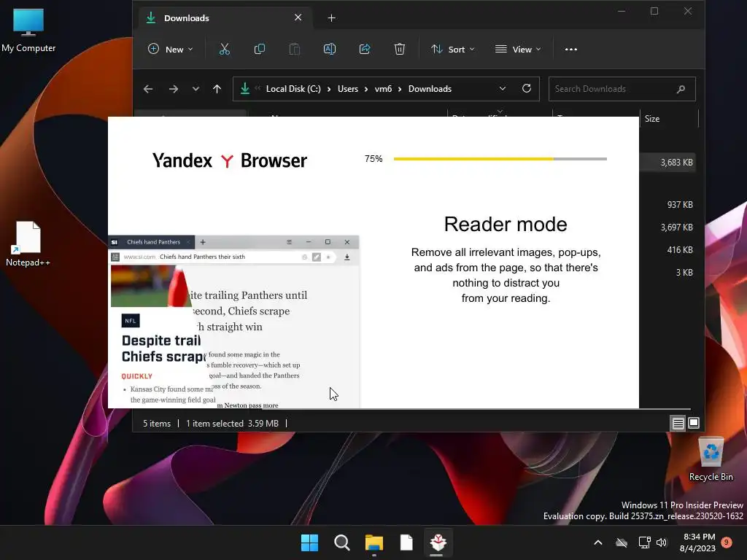
Task: Click the volume speaker tray icon
Action: (x=661, y=542)
